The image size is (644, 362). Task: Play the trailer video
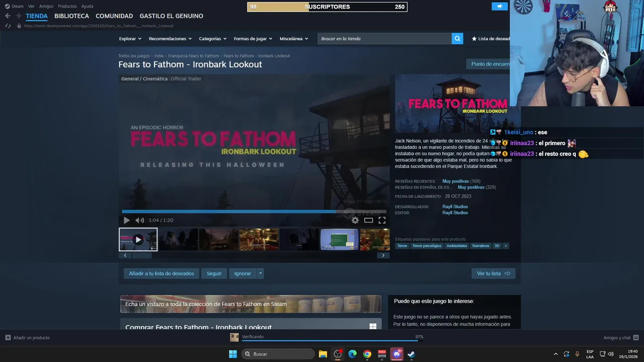(126, 220)
